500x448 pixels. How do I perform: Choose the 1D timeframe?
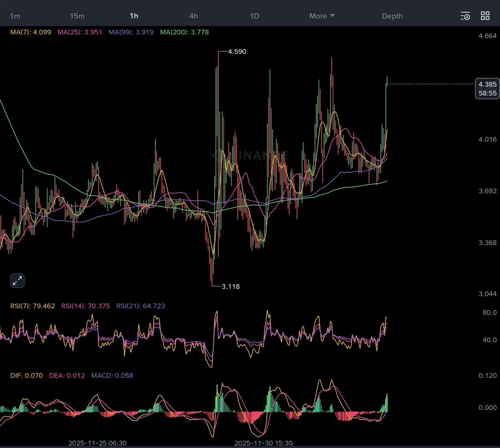(x=254, y=16)
